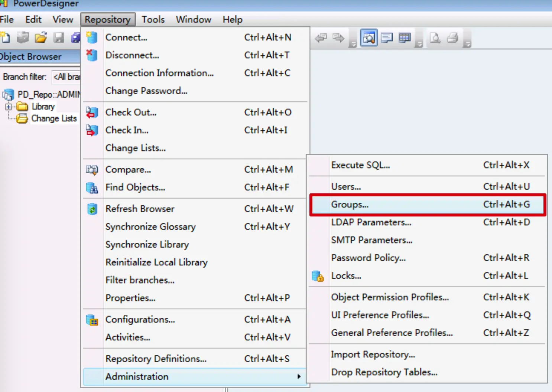Open General Preference Profiles... entry

tap(427, 333)
